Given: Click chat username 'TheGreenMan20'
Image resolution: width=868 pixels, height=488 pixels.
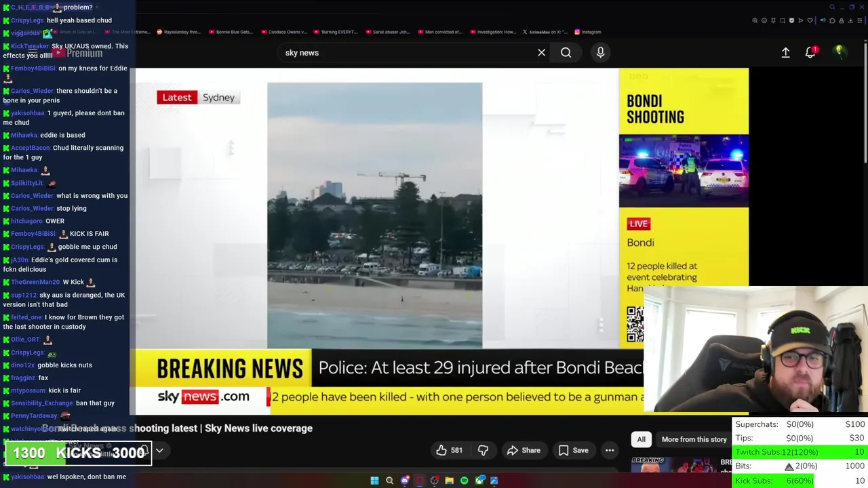Looking at the screenshot, I should tap(35, 282).
